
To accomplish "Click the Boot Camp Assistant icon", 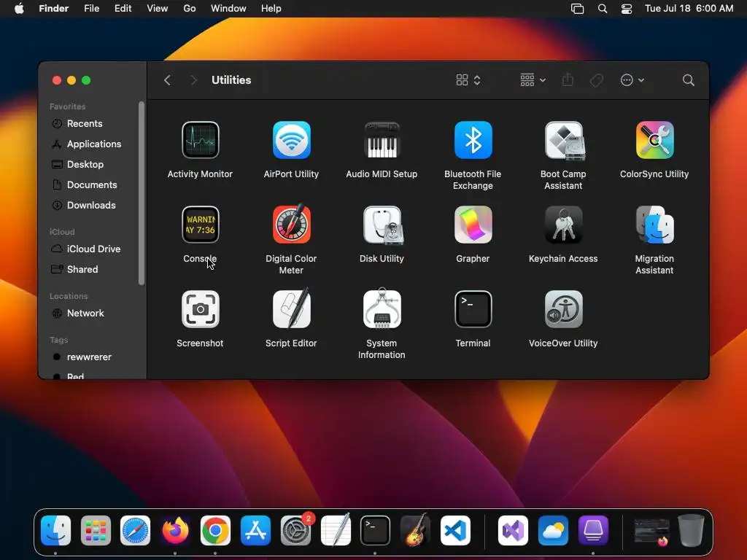I will [x=564, y=140].
